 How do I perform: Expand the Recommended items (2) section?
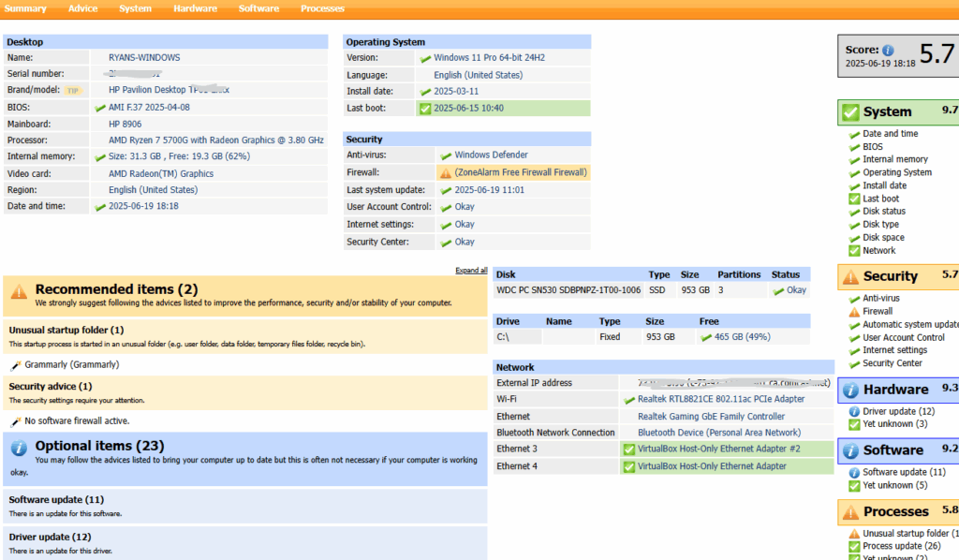click(x=245, y=295)
